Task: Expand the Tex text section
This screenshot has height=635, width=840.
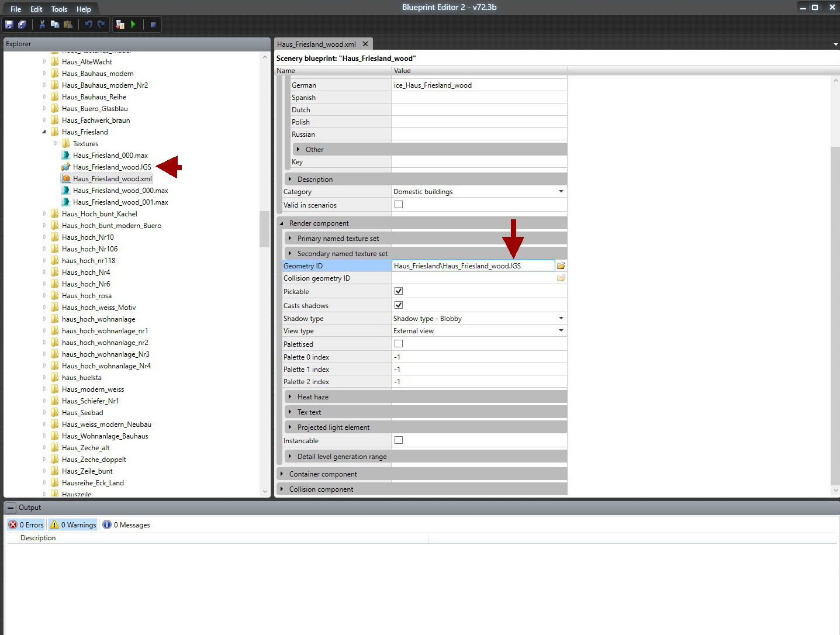Action: (290, 412)
